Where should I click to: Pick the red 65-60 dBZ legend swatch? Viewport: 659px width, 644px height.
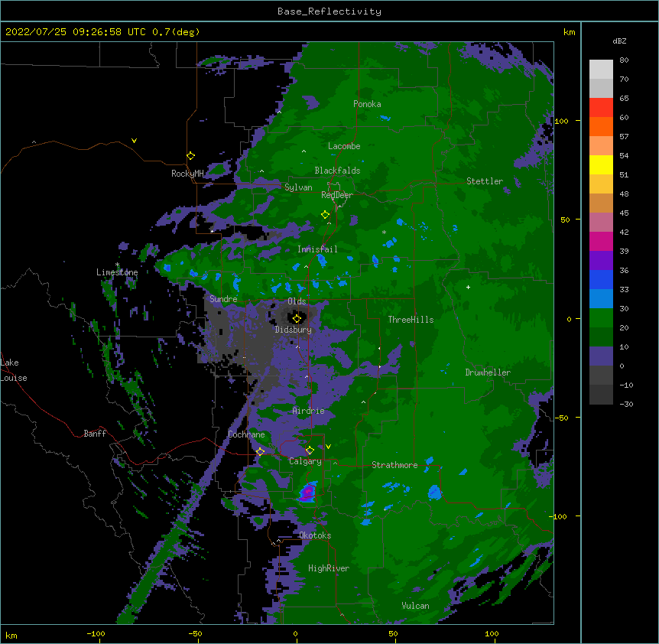pyautogui.click(x=601, y=108)
